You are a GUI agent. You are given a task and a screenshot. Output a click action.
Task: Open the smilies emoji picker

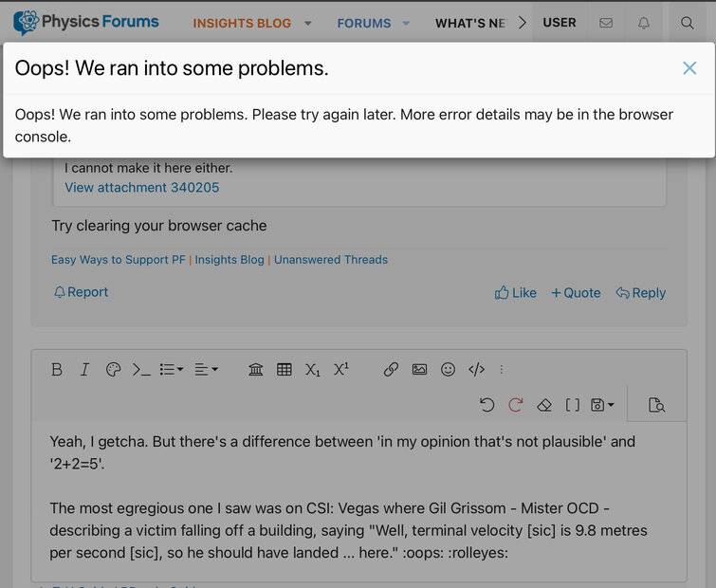448,370
